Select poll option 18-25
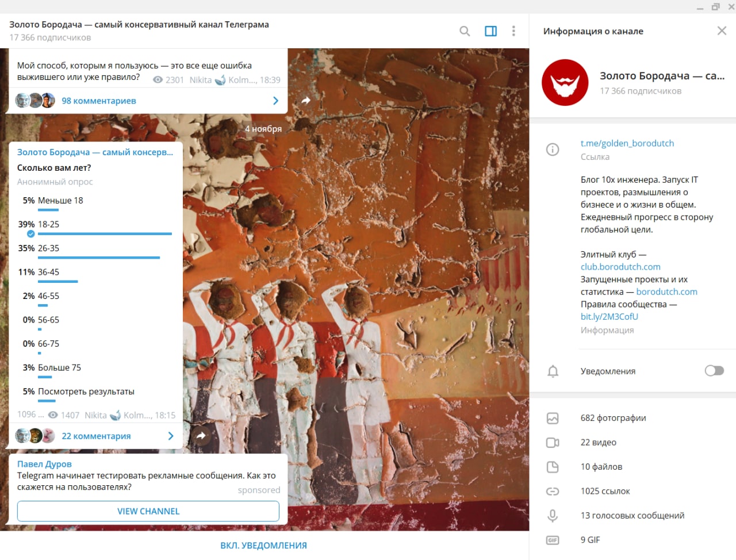Image resolution: width=736 pixels, height=560 pixels. tap(95, 227)
